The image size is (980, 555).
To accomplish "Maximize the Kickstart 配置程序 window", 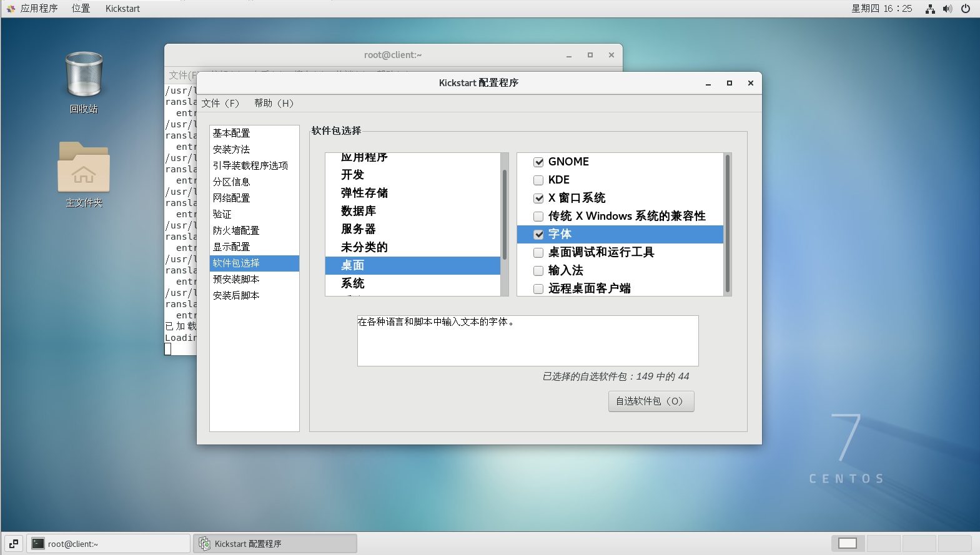I will (x=730, y=83).
